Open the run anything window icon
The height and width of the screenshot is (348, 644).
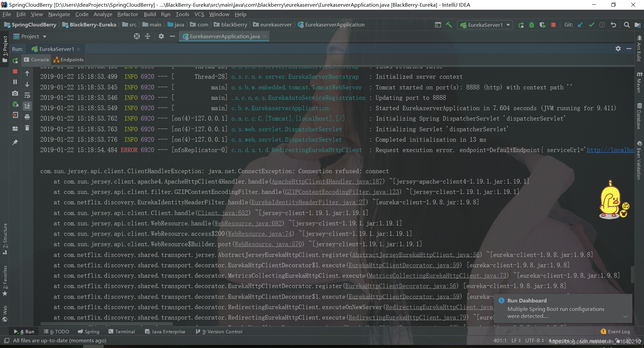(438, 25)
